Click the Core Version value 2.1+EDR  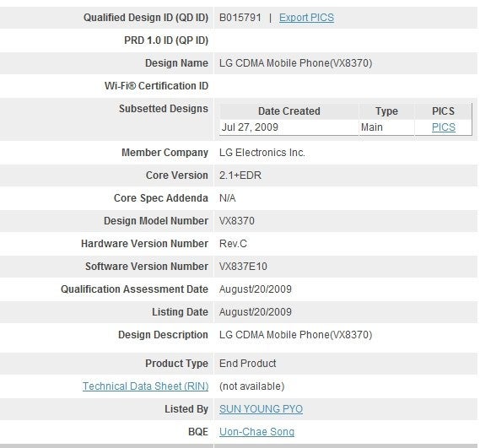click(x=240, y=175)
